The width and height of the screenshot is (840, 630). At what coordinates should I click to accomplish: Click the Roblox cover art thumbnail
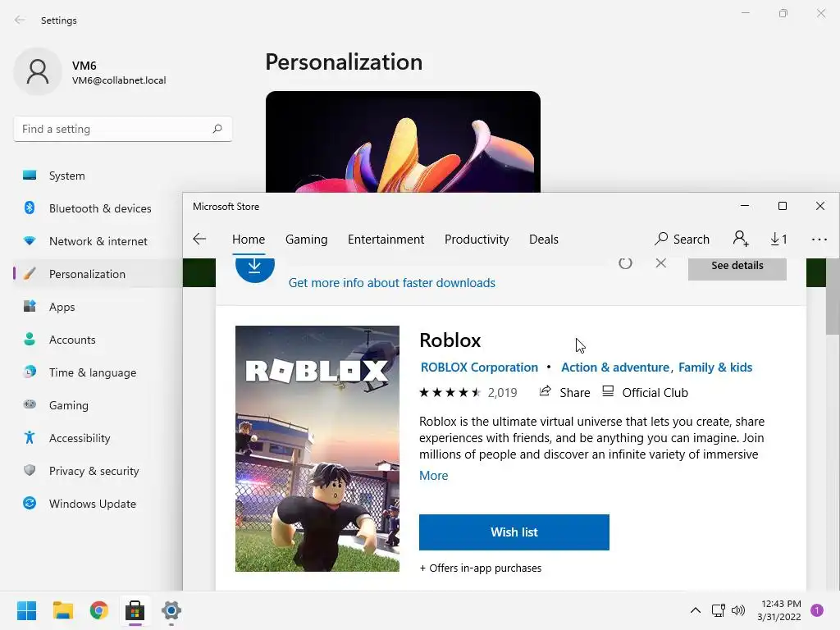click(x=317, y=449)
